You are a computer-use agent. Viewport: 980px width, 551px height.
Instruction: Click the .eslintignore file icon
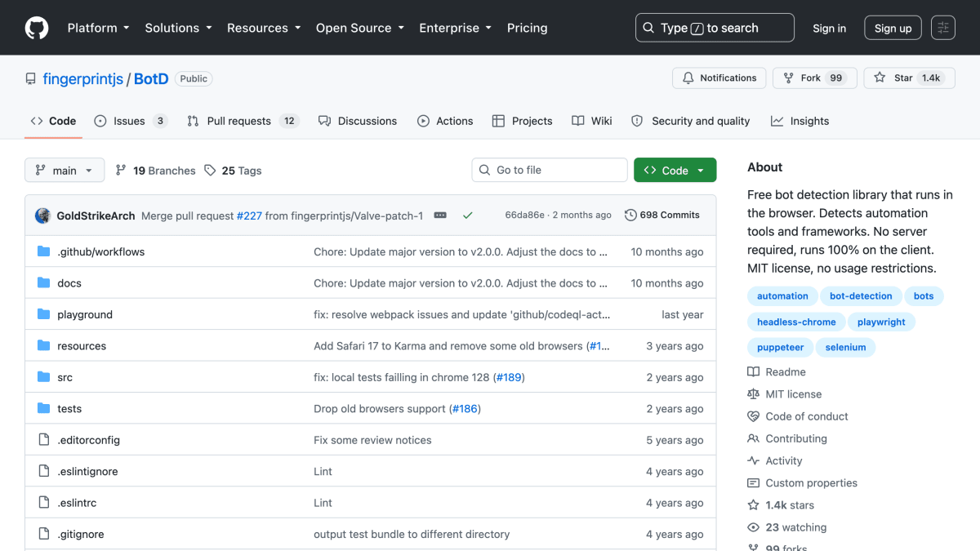coord(44,472)
